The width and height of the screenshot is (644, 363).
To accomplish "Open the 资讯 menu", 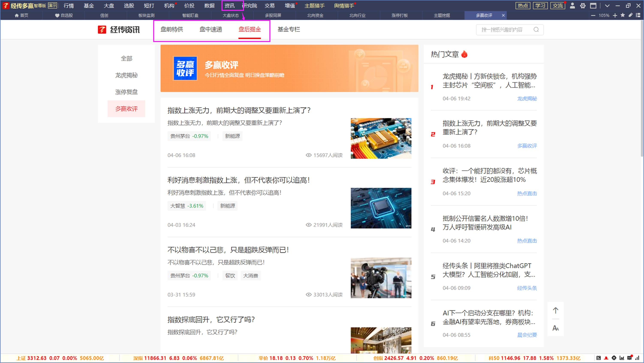I will (x=230, y=6).
